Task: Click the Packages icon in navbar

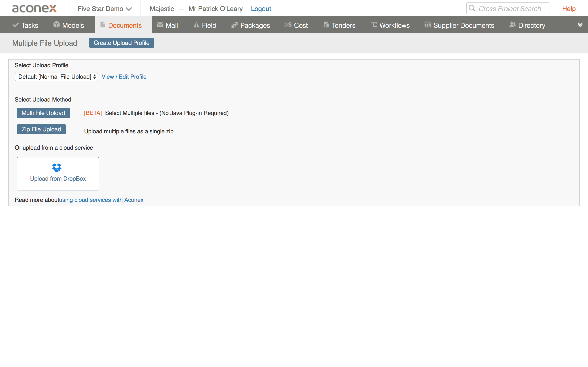Action: coord(234,25)
